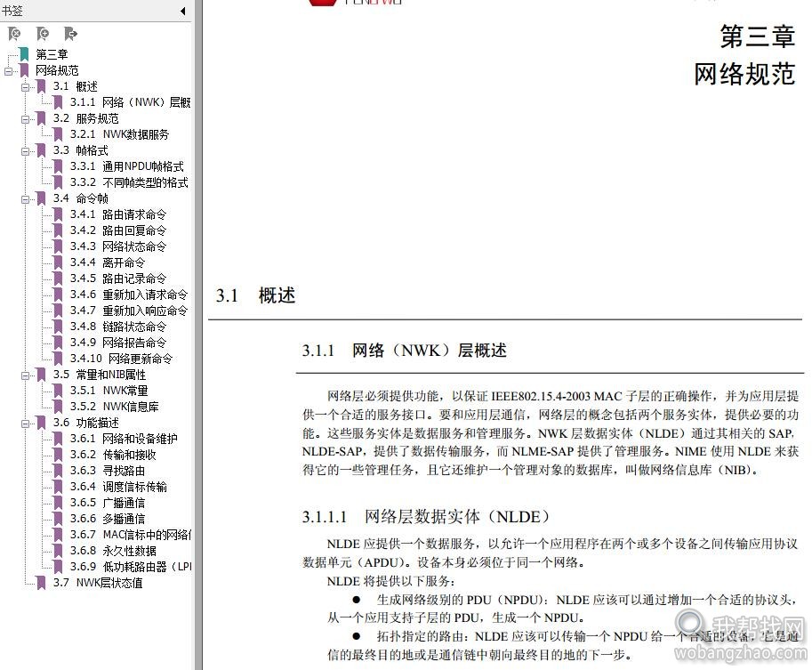Viewport: 812px width, 670px height.
Task: Open bookmark 3.6.6 多播通信
Action: coord(108,520)
